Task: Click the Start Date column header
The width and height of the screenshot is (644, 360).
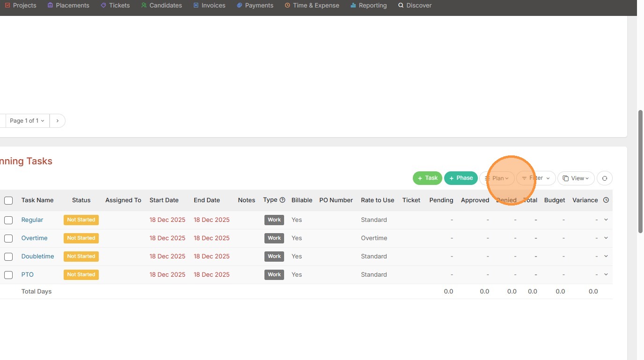Action: [x=164, y=200]
